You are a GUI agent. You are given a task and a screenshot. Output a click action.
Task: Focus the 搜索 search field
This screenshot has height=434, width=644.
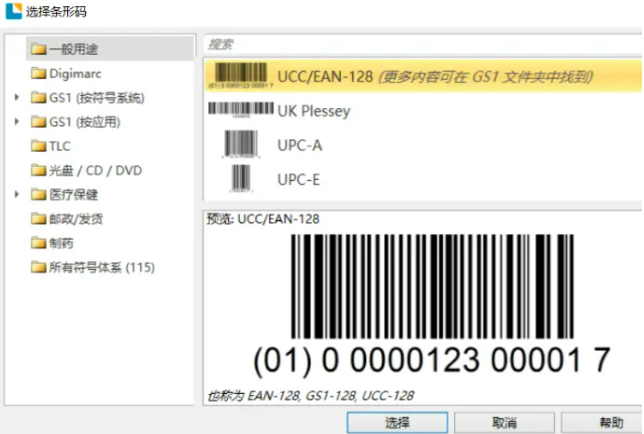click(x=423, y=44)
